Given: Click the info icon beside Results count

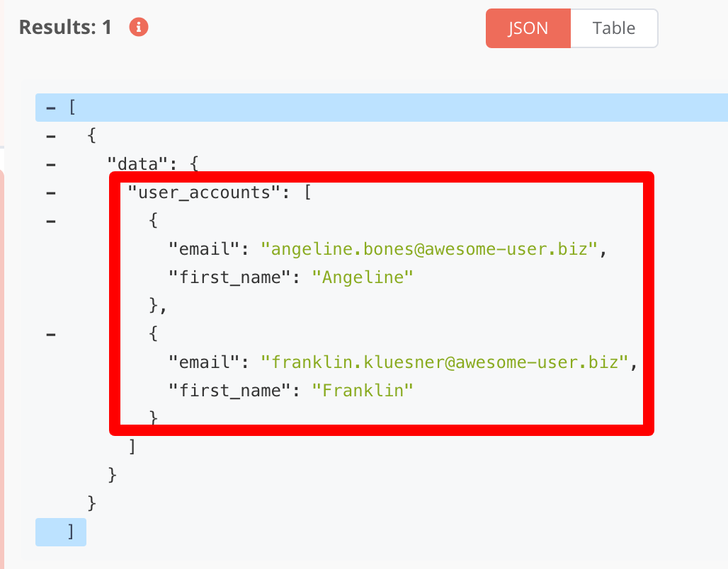Looking at the screenshot, I should pos(140,28).
